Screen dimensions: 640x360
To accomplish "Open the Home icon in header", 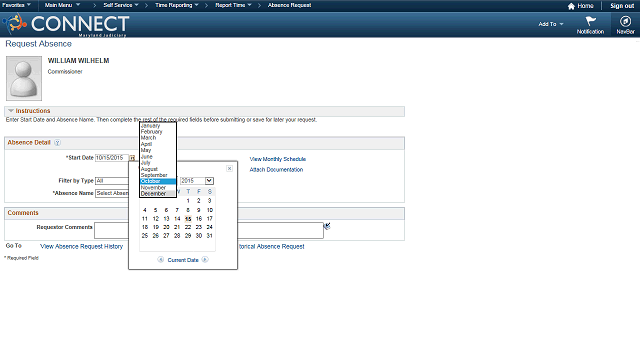I will [x=571, y=6].
